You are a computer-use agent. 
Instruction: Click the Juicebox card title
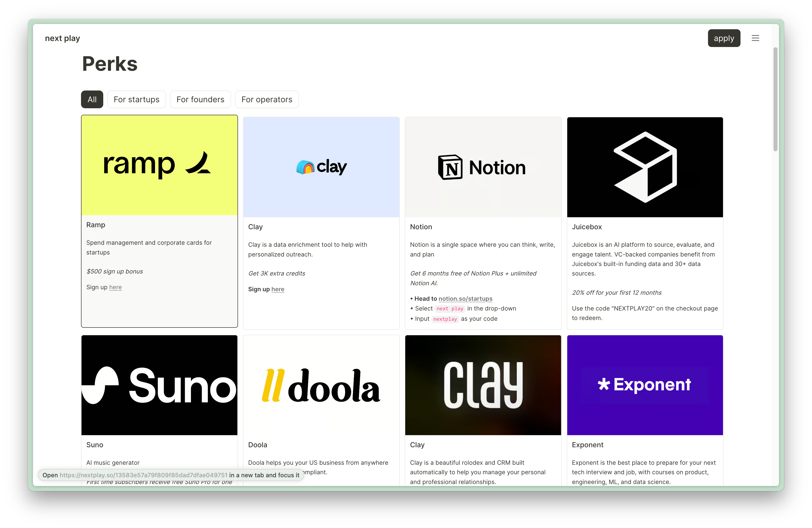point(586,227)
